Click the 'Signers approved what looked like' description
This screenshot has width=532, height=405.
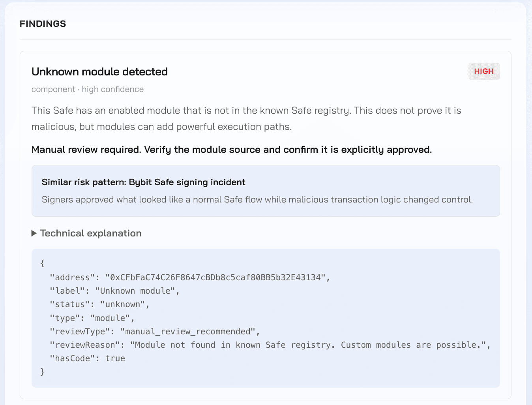tap(257, 199)
